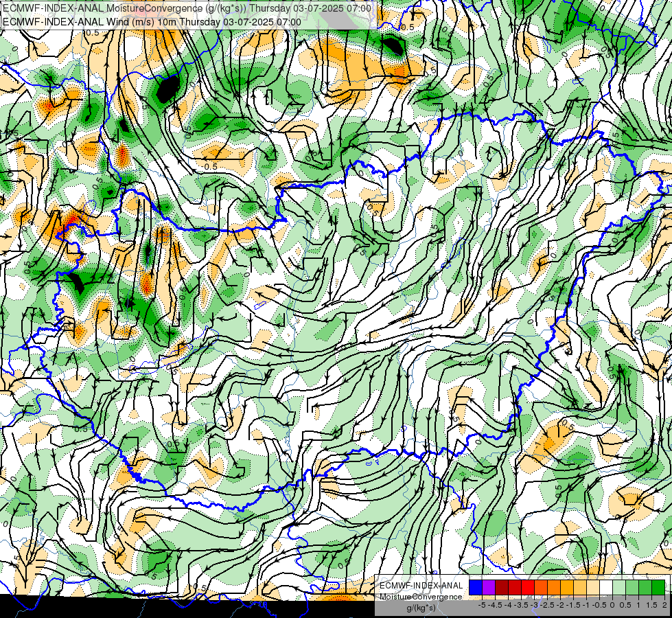This screenshot has height=618, width=672.
Task: Select the orange-red swatch between -3 and -2.5
Action: tap(542, 588)
